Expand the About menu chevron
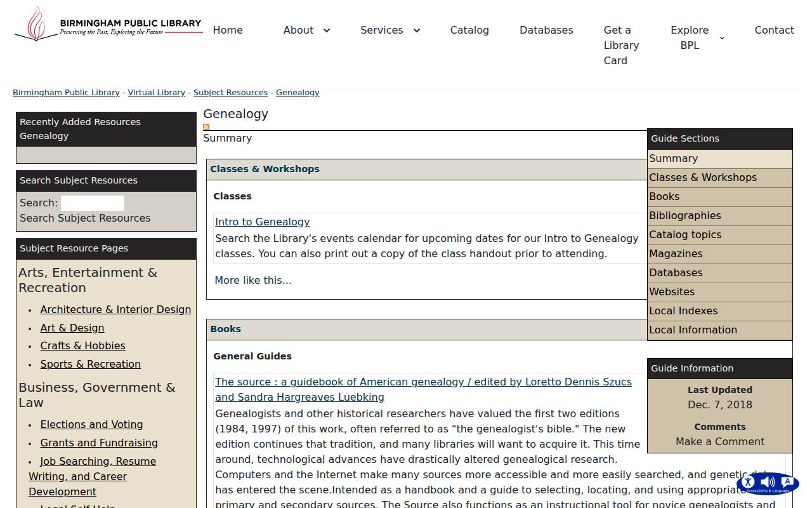 [x=327, y=30]
